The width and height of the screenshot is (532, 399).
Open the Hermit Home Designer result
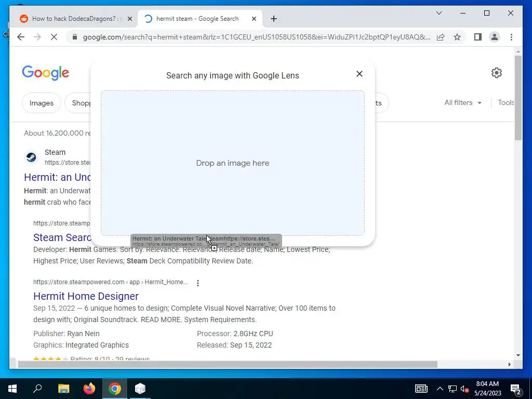(x=86, y=296)
